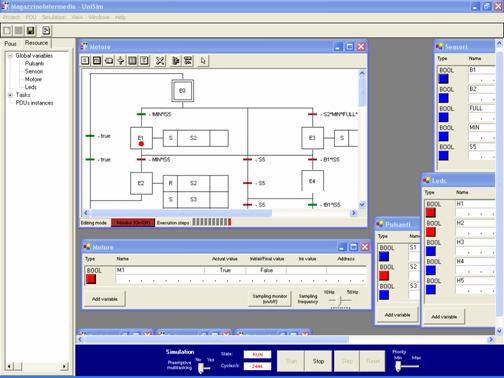Screen dimensions: 504x378
Task: Select the action block tool icon
Action: coord(109,60)
